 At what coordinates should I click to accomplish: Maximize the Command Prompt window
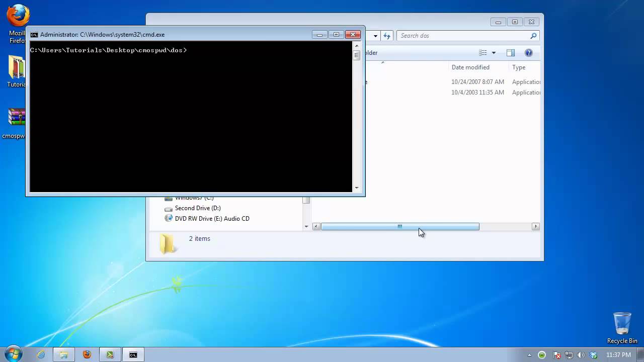[336, 35]
